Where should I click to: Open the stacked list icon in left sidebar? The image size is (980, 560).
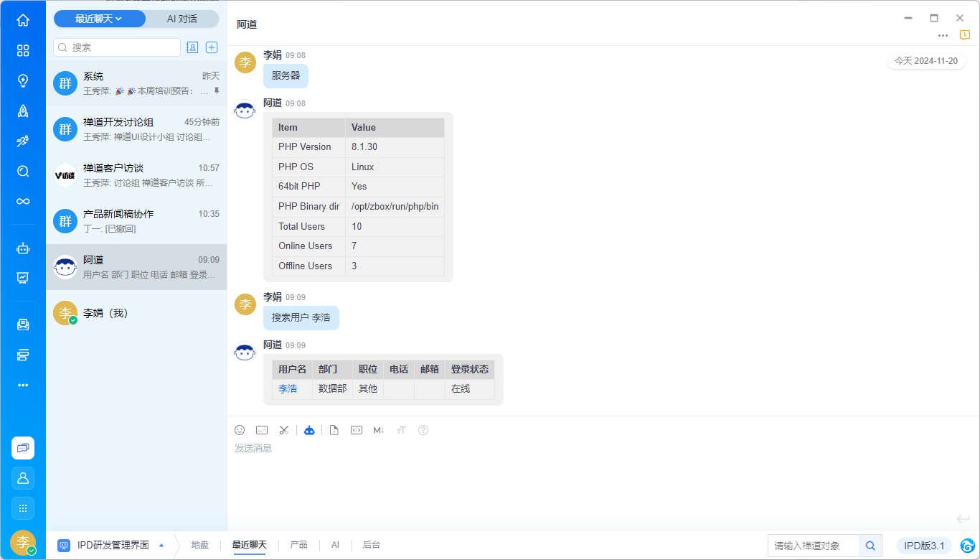click(23, 355)
